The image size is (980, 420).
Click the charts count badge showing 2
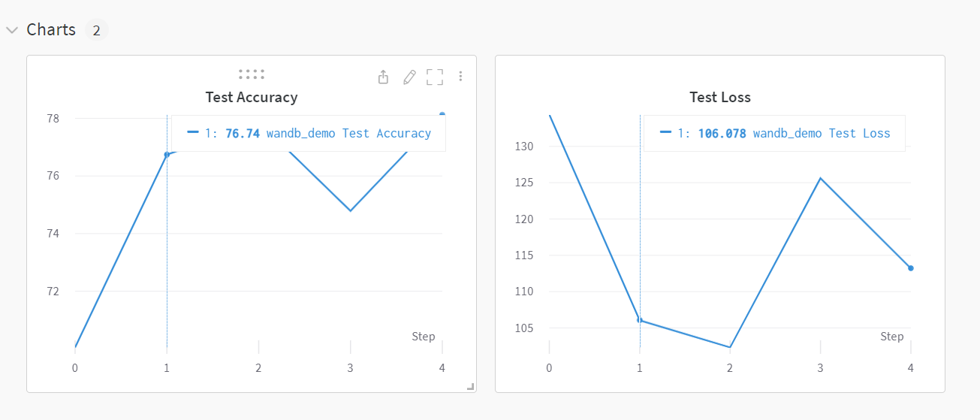pyautogui.click(x=96, y=31)
